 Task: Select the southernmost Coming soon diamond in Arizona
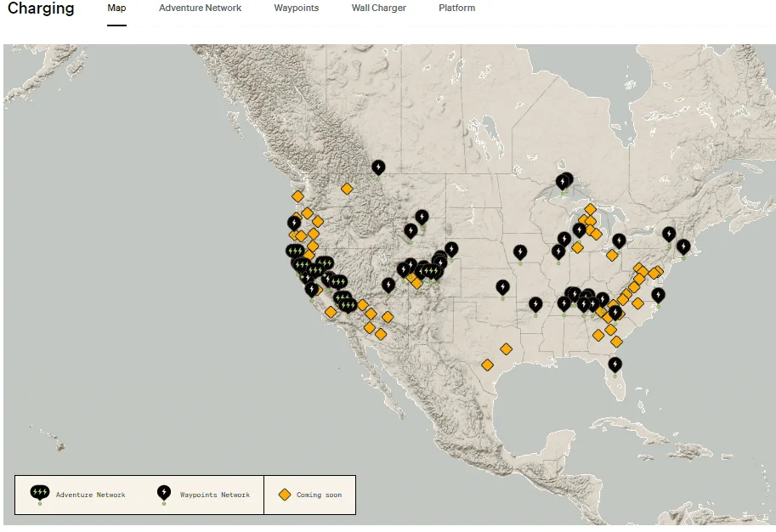381,335
